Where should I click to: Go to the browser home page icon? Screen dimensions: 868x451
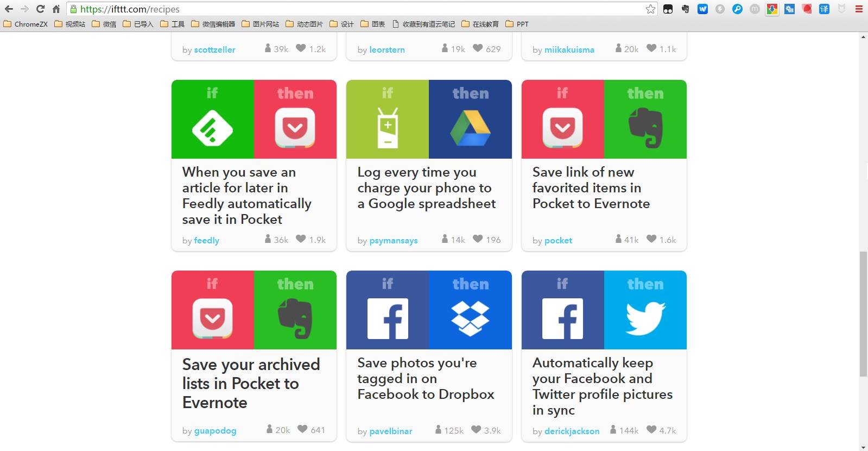[56, 9]
